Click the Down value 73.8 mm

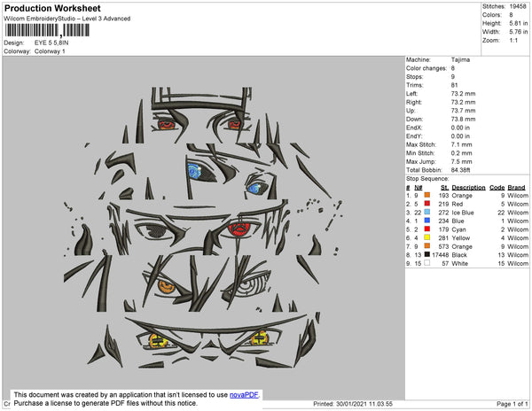[x=463, y=120]
